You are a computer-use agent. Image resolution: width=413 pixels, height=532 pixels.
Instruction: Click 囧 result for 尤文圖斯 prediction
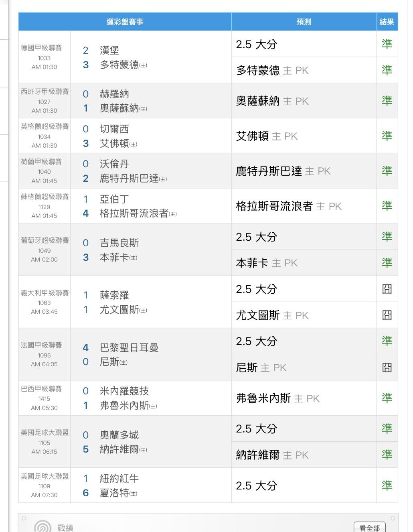click(x=387, y=315)
